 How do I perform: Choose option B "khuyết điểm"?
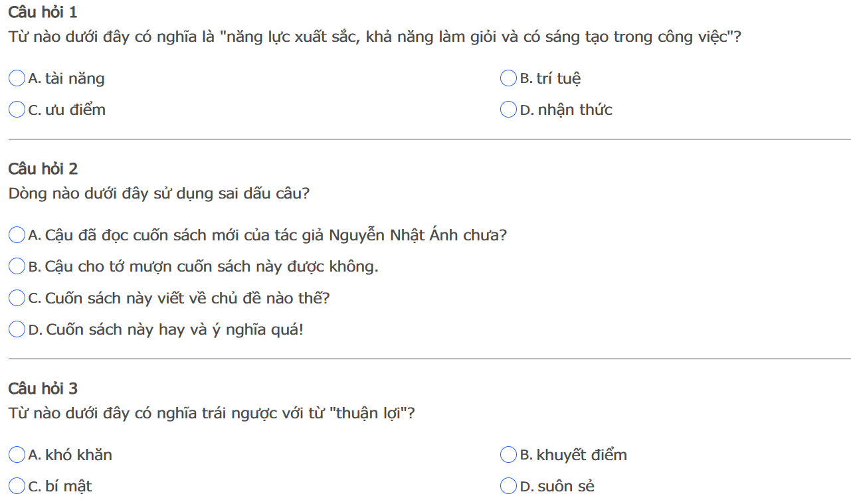[x=508, y=455]
